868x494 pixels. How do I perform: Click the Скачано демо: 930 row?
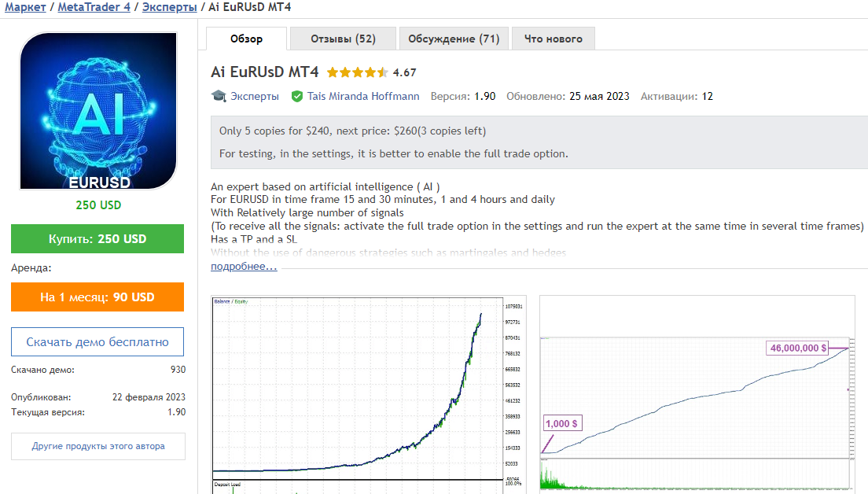click(x=98, y=370)
